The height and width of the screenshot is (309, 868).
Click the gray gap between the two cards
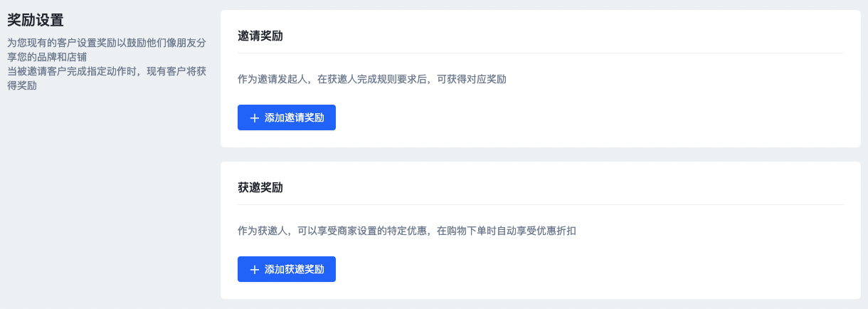[x=541, y=154]
